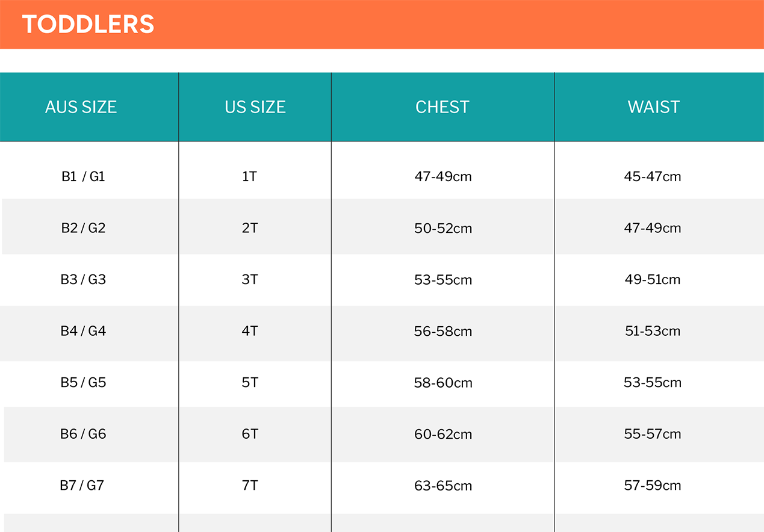The height and width of the screenshot is (532, 764).
Task: Select chest measurement 53-55cm
Action: pyautogui.click(x=443, y=280)
